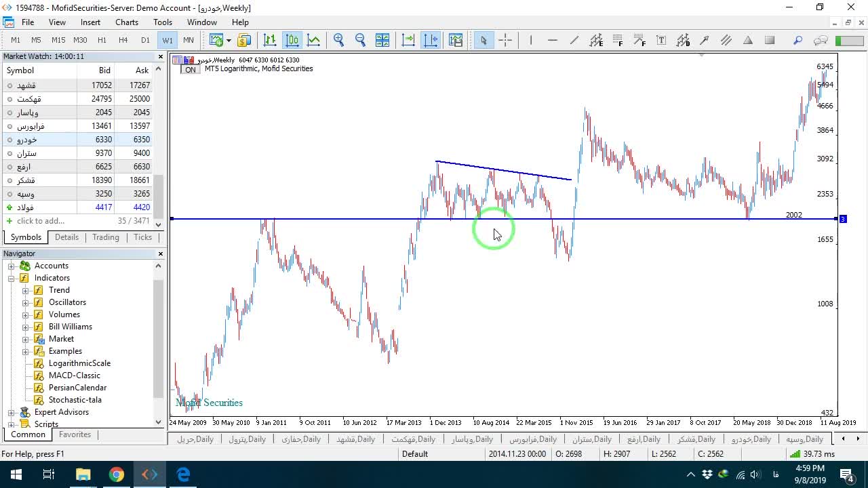This screenshot has height=488, width=868.
Task: Set timeframe to M15
Action: coord(58,40)
